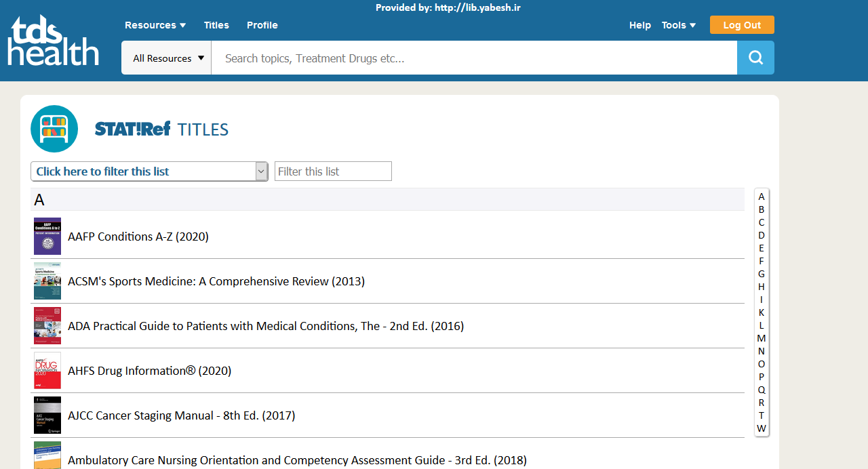This screenshot has height=469, width=868.
Task: Focus the search topics input field
Action: (x=474, y=58)
